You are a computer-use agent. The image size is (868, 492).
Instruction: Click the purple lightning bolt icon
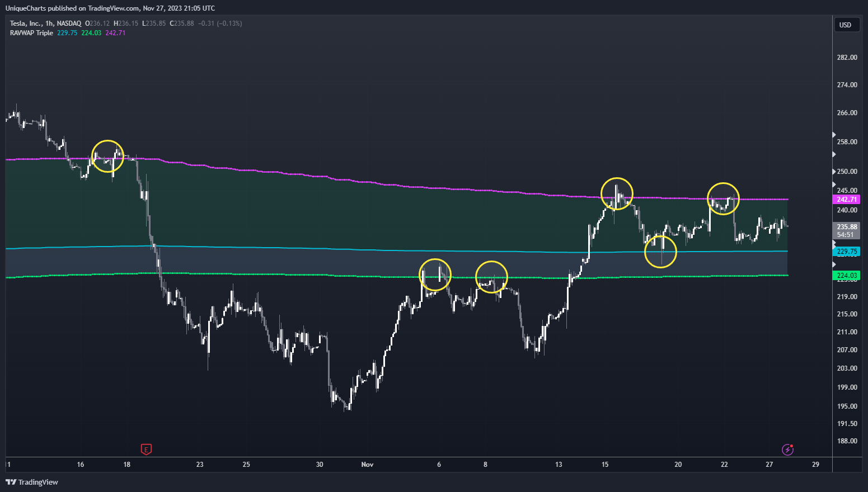coord(787,449)
